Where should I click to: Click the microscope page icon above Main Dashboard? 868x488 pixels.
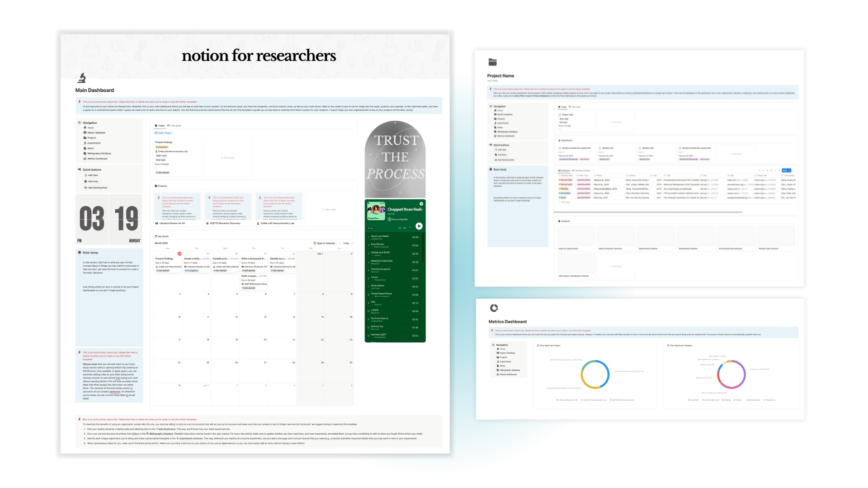click(82, 78)
